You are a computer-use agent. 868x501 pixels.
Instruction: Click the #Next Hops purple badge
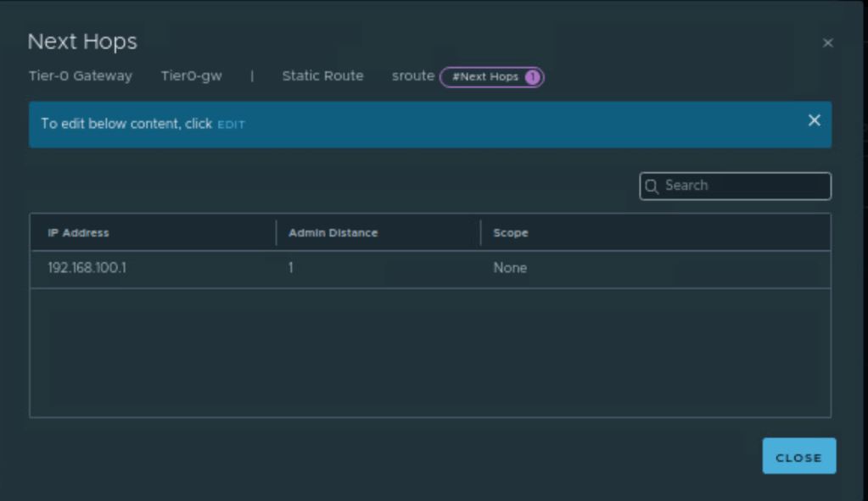tap(484, 77)
